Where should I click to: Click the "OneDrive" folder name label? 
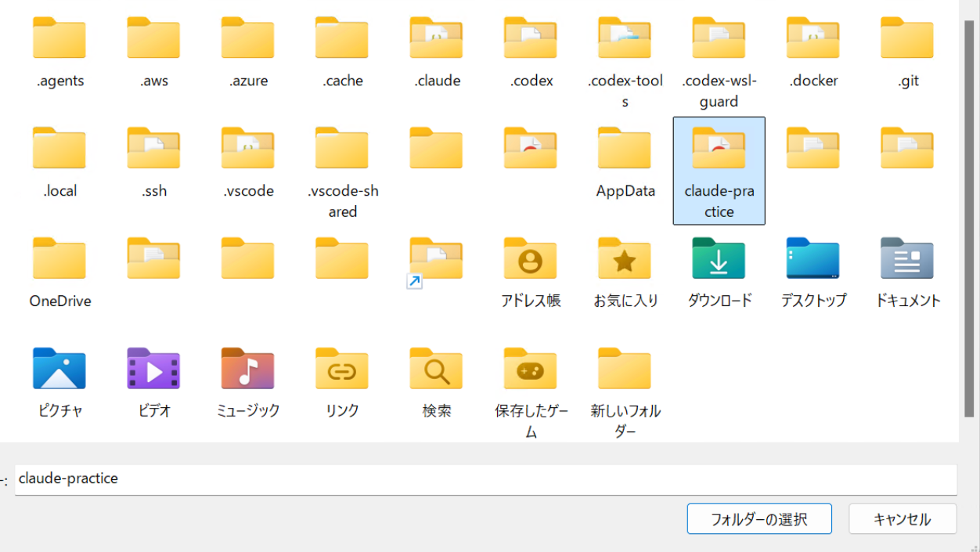60,301
